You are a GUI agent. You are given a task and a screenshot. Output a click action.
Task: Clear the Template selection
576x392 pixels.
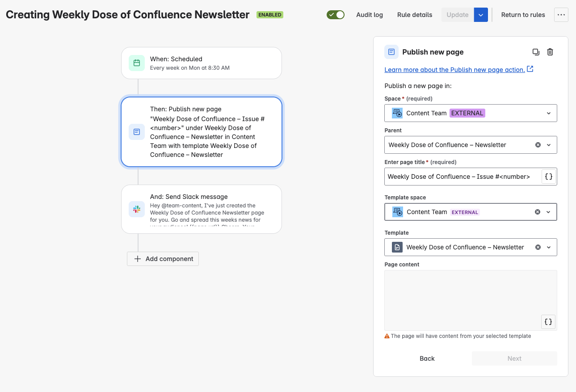[x=538, y=247]
